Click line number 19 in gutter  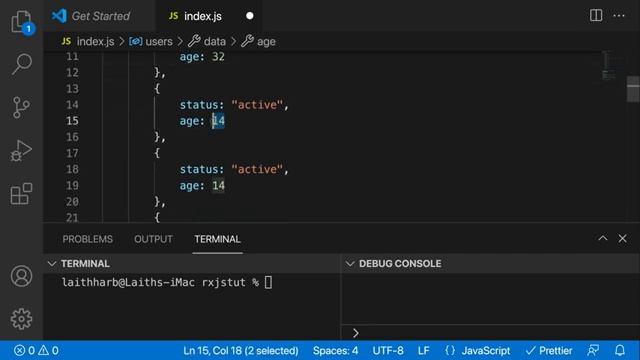pos(72,186)
